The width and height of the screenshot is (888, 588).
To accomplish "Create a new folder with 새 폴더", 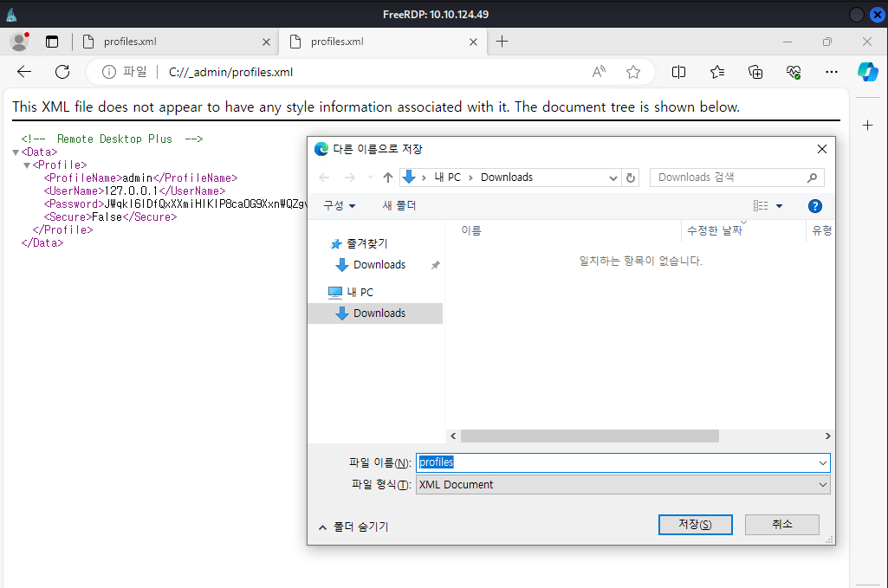I will pyautogui.click(x=399, y=205).
